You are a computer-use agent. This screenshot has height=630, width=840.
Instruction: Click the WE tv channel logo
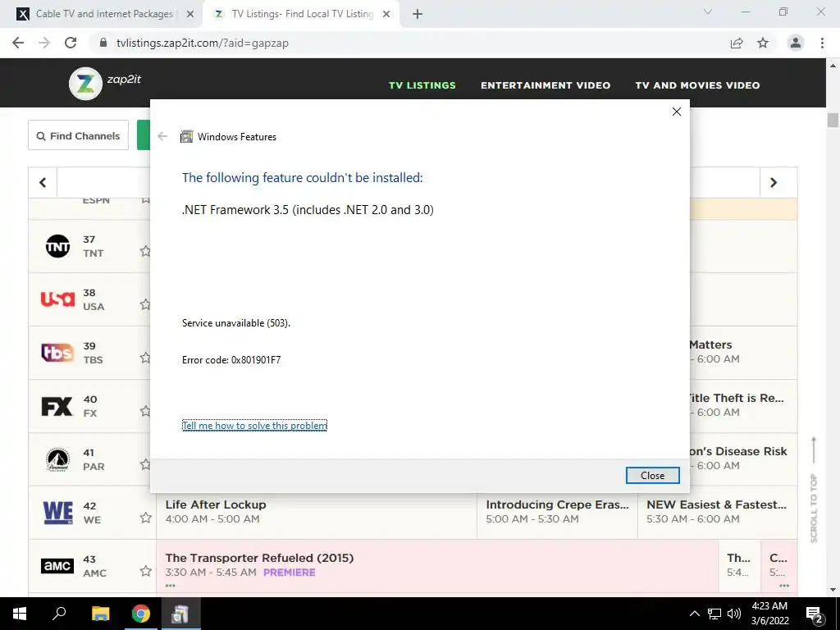click(x=57, y=513)
